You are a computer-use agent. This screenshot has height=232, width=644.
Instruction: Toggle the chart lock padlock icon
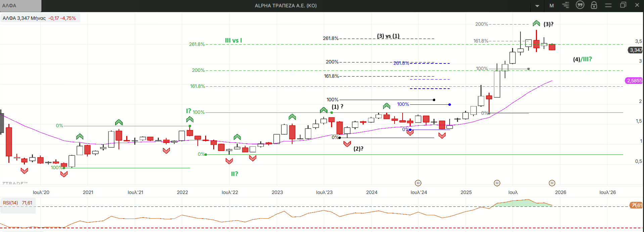point(594,5)
